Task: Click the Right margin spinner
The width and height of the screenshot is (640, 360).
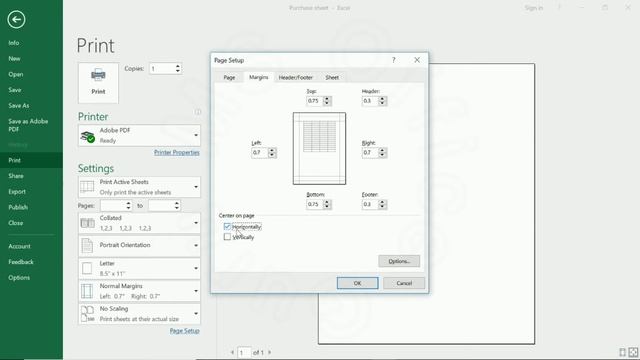Action: click(x=382, y=153)
